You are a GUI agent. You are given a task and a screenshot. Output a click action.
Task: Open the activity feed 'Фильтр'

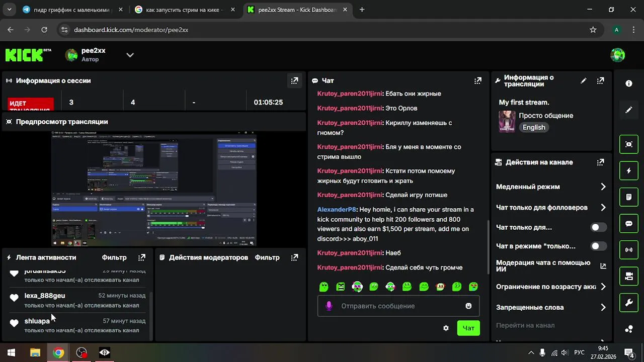pos(114,257)
